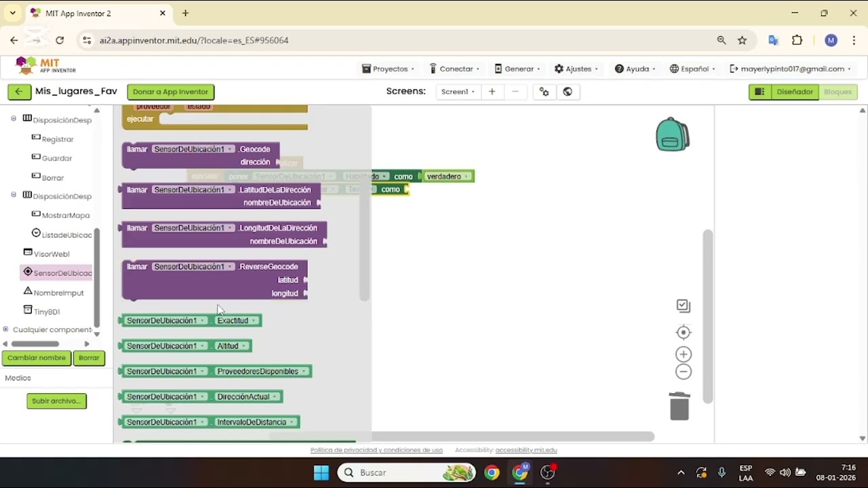This screenshot has height=488, width=868.
Task: Select MostrarMapa in component tree
Action: click(66, 215)
